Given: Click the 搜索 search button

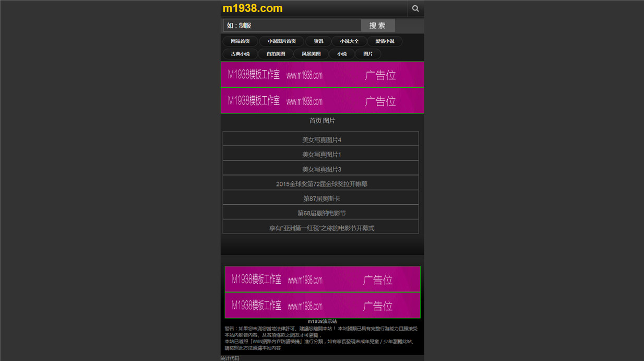Looking at the screenshot, I should 378,25.
